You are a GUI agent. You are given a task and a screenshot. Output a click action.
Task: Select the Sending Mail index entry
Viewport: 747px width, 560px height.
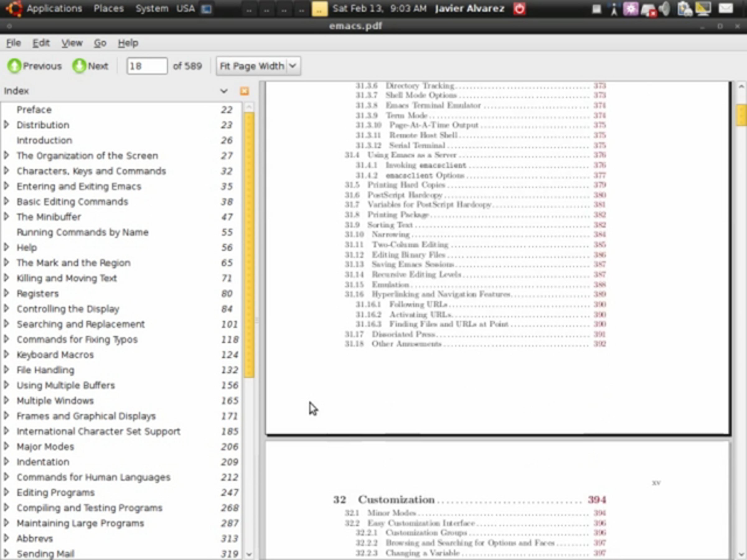click(45, 553)
